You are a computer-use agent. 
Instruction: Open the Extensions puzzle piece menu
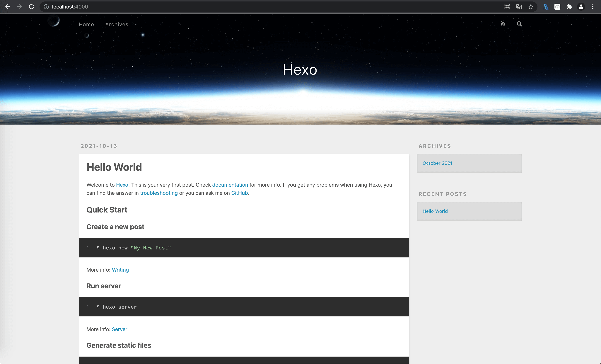(569, 7)
